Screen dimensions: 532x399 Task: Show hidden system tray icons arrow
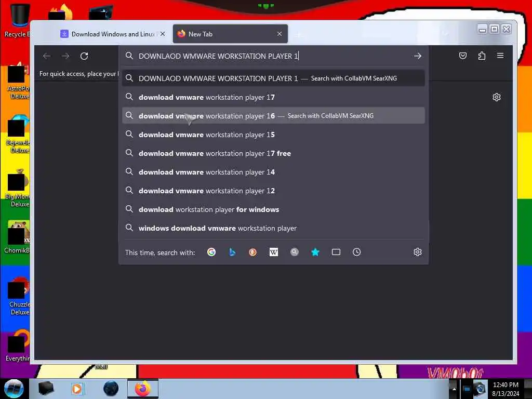pos(454,389)
